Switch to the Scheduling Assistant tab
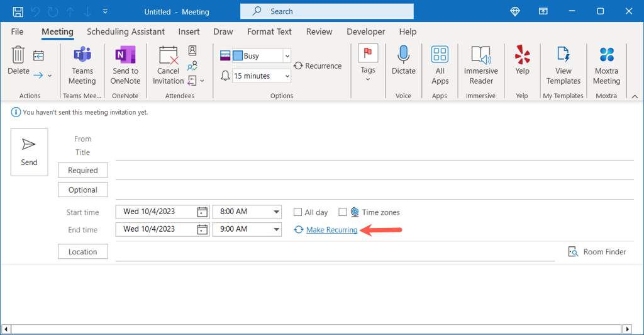The width and height of the screenshot is (644, 335). 126,31
